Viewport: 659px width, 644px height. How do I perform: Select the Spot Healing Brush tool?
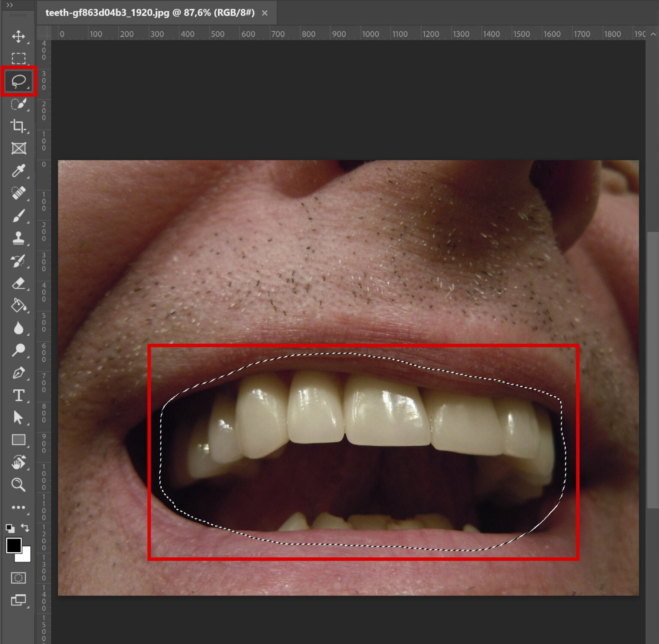18,193
